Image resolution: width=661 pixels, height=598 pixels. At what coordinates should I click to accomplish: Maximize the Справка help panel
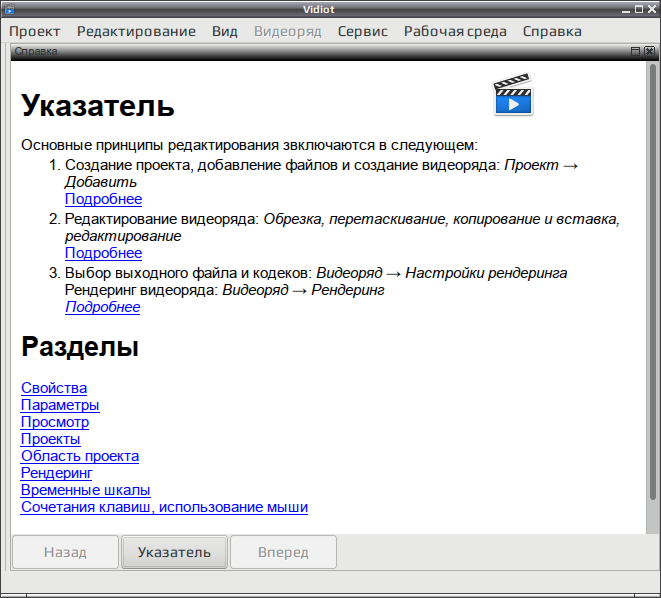[x=635, y=51]
